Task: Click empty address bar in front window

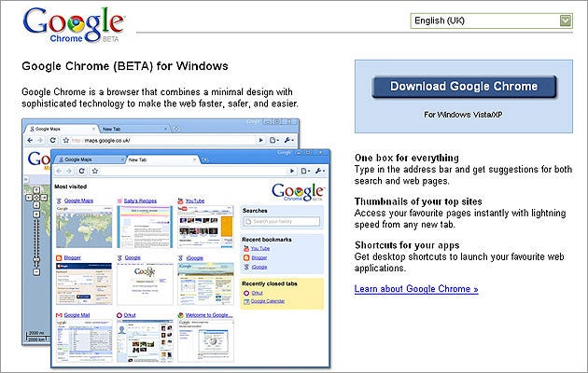Action: click(x=193, y=171)
